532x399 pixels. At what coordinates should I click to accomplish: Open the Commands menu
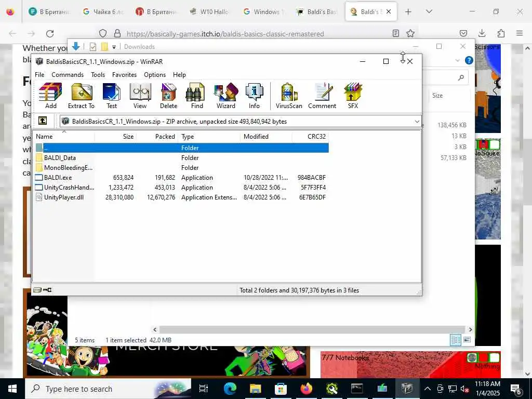pos(68,75)
